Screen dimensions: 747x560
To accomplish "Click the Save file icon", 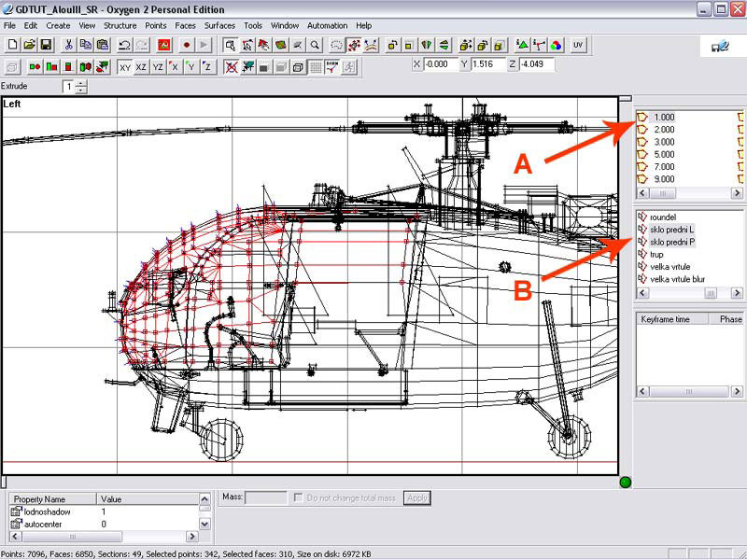I will coord(45,45).
